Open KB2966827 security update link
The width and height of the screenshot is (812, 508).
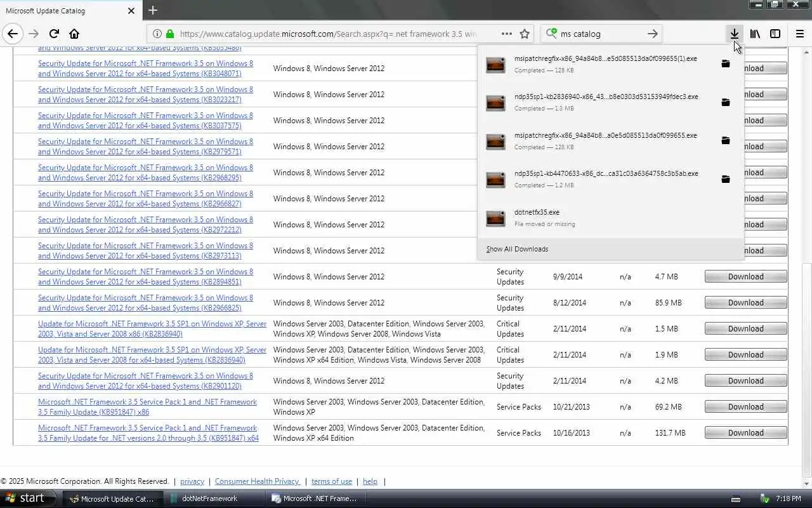click(145, 199)
